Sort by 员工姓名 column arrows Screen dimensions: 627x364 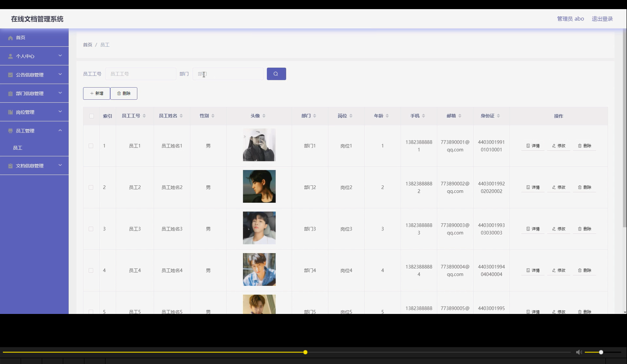click(x=181, y=116)
